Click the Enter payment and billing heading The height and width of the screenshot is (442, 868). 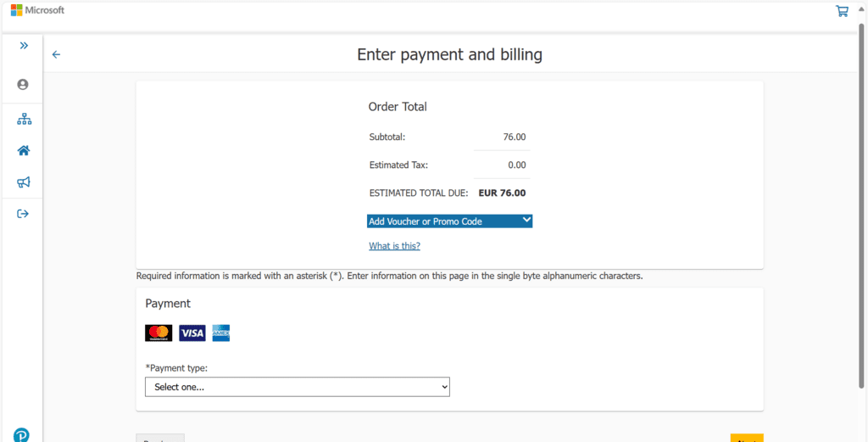pos(449,55)
